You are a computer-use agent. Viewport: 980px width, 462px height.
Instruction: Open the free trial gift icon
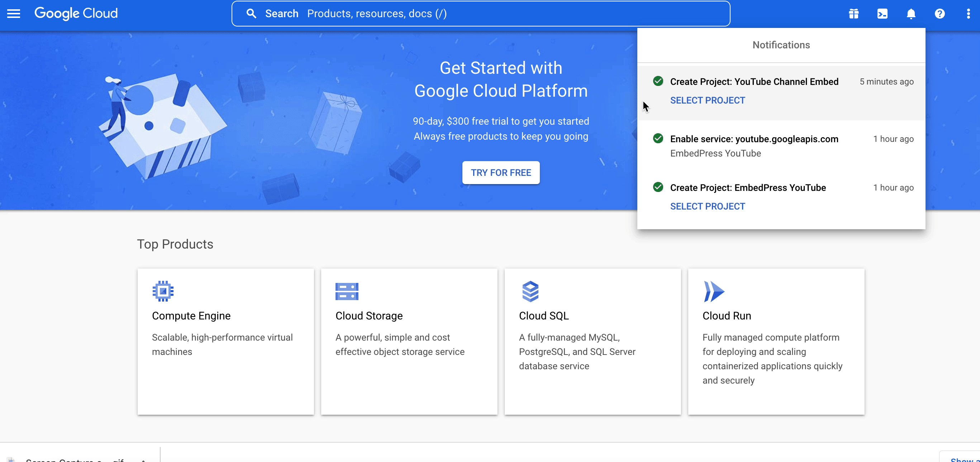tap(854, 14)
